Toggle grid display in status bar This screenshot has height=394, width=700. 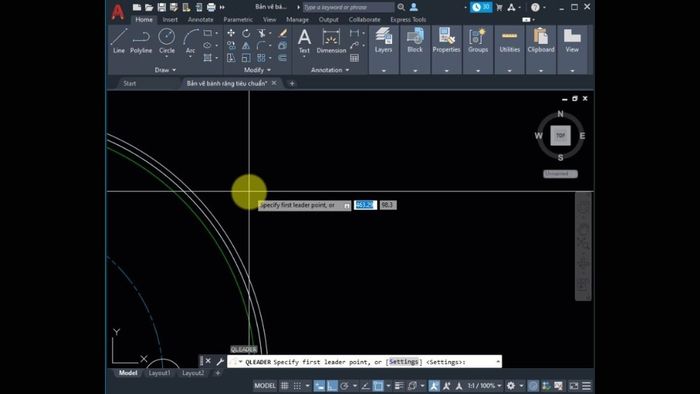(284, 386)
